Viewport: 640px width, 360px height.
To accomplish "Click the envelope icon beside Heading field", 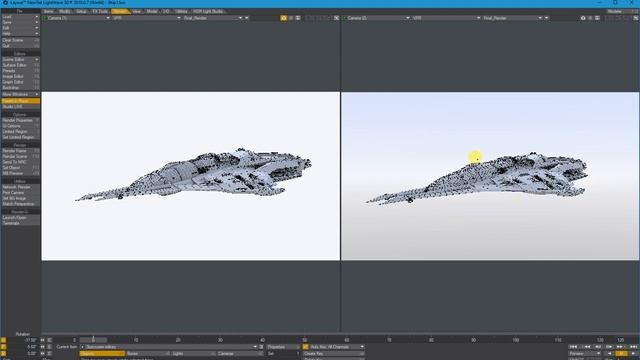I will click(49, 340).
